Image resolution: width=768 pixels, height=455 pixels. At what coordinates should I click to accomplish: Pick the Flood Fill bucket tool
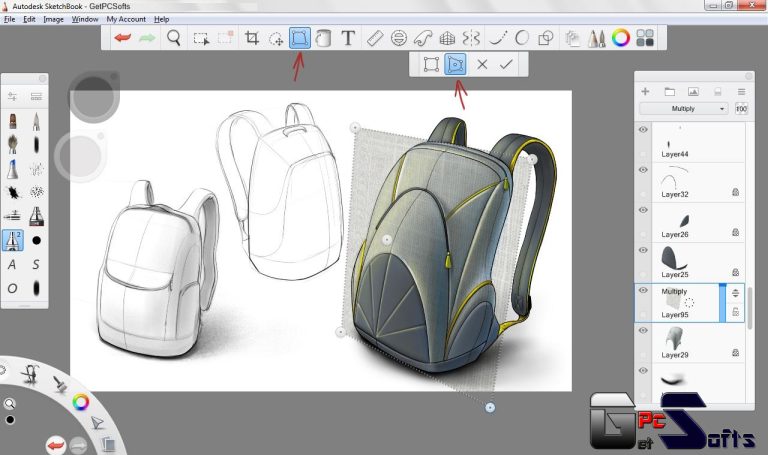click(x=323, y=38)
